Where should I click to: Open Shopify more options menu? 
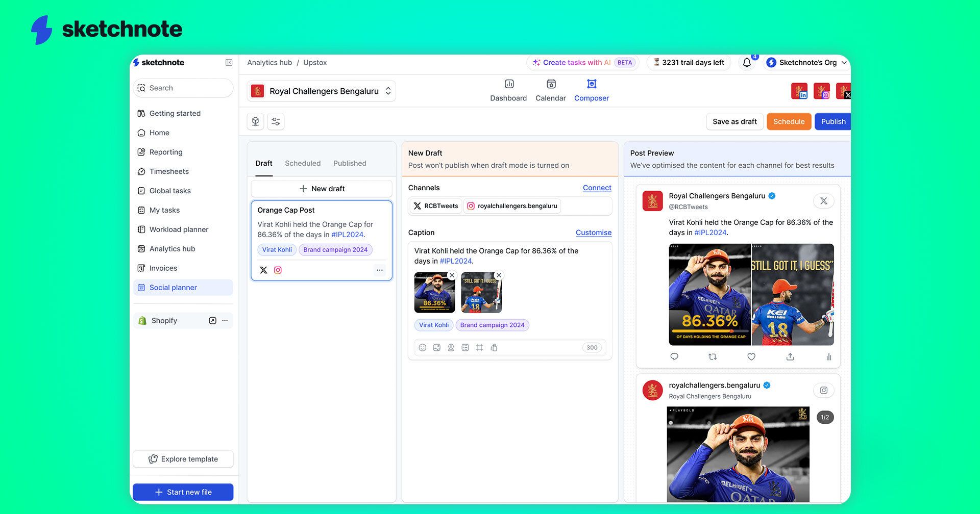click(x=225, y=321)
